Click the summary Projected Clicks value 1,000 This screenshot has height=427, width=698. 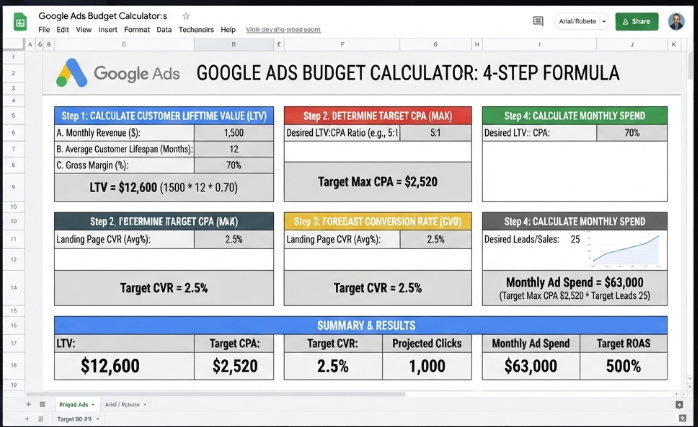click(x=427, y=366)
